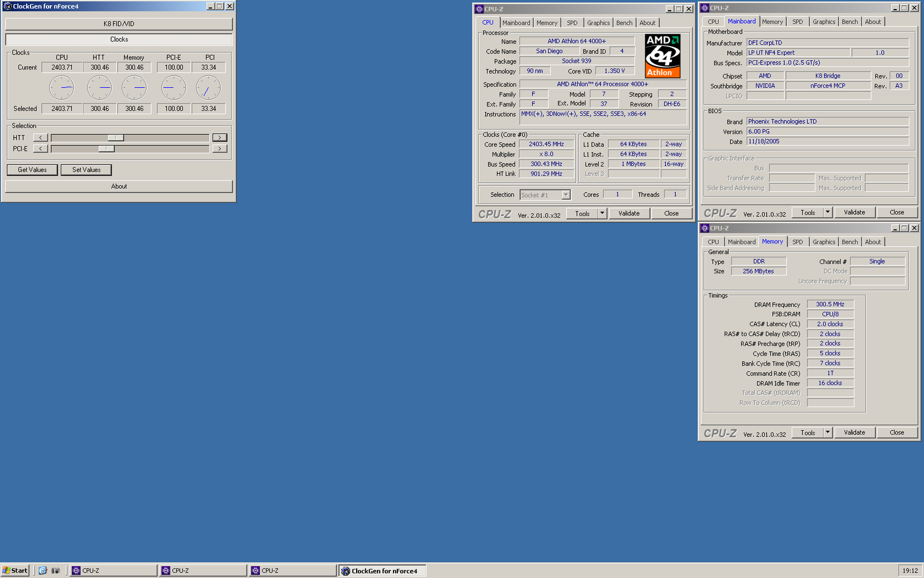Select About tab in CPU window
The height and width of the screenshot is (578, 924).
pyautogui.click(x=647, y=23)
